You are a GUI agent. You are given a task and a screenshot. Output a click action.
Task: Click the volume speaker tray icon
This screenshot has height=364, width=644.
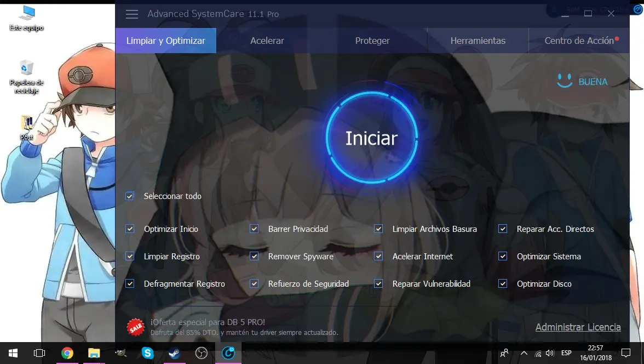[550, 353]
